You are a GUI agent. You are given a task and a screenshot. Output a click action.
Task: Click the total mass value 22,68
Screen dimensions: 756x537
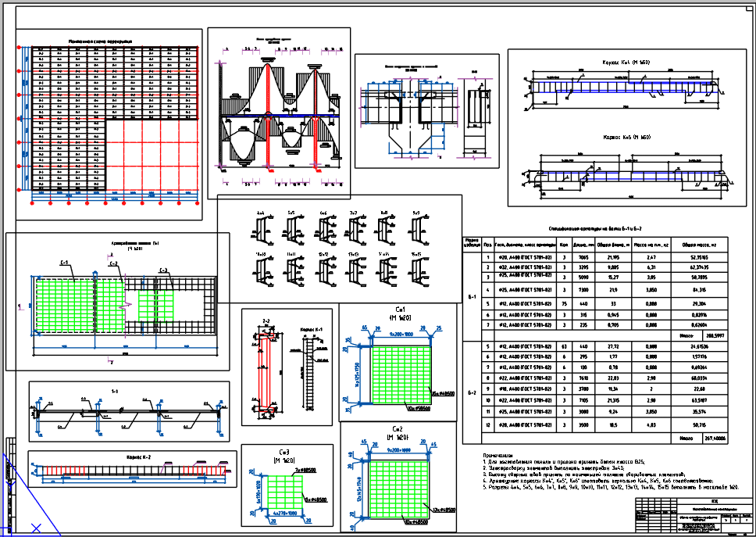(x=699, y=388)
